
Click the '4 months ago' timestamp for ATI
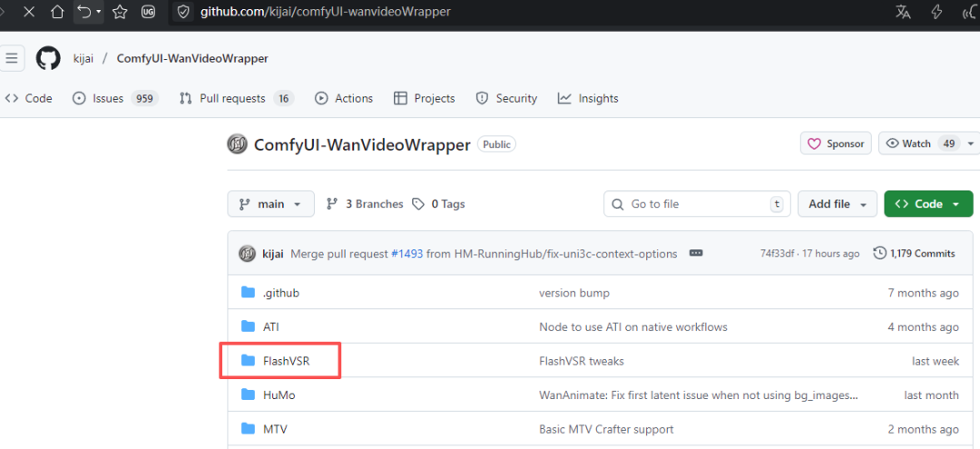pyautogui.click(x=923, y=327)
